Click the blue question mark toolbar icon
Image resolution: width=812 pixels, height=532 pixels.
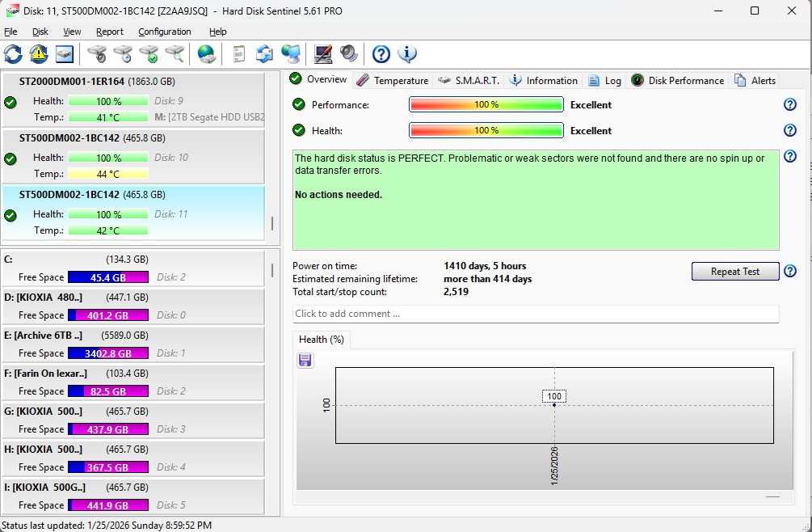(381, 54)
